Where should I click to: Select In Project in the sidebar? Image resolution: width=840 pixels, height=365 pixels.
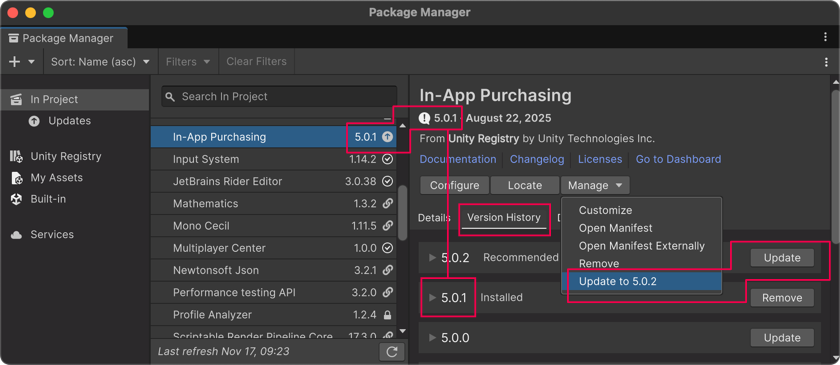74,99
